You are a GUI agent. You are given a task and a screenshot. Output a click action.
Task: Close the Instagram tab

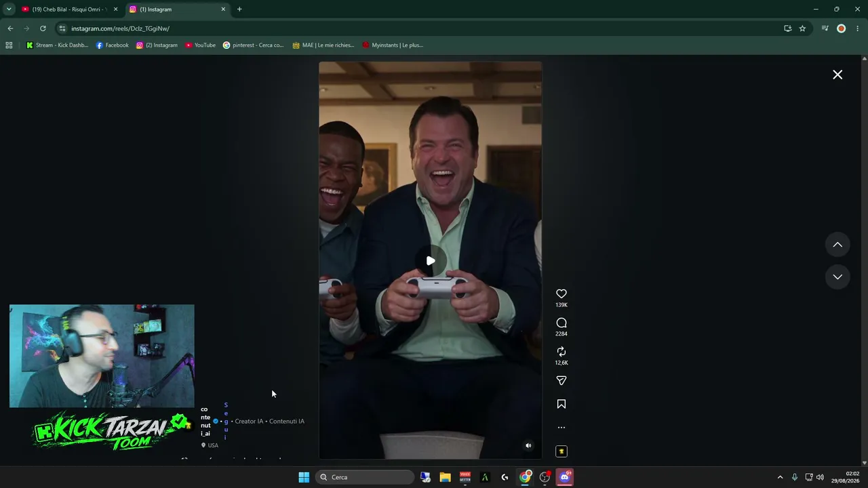pos(223,9)
